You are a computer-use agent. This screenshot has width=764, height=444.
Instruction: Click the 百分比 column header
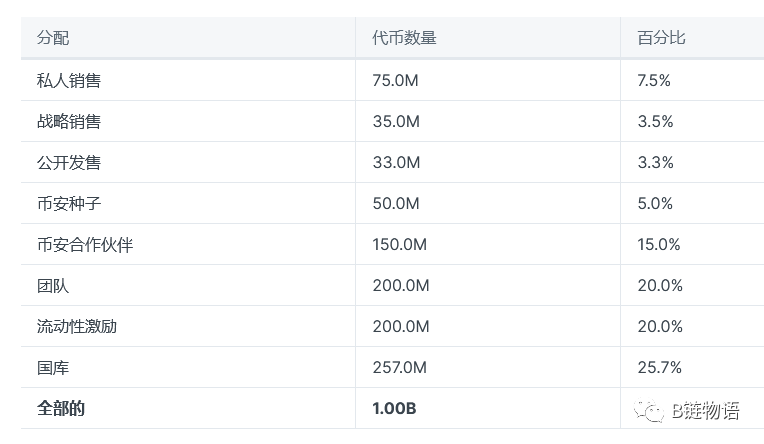click(661, 38)
